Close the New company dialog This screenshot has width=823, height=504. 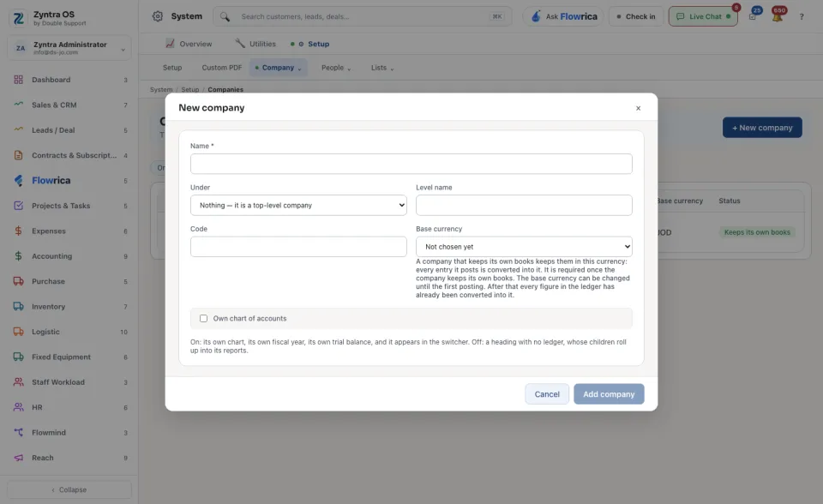[x=638, y=108]
